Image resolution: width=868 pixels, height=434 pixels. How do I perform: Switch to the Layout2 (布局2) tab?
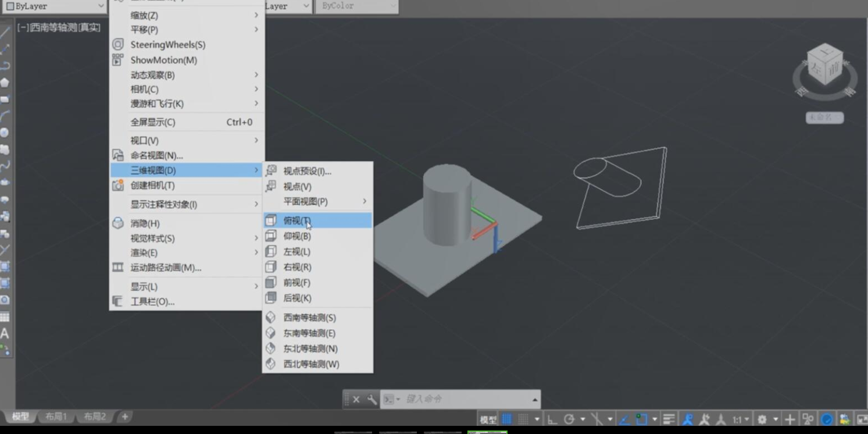click(95, 417)
